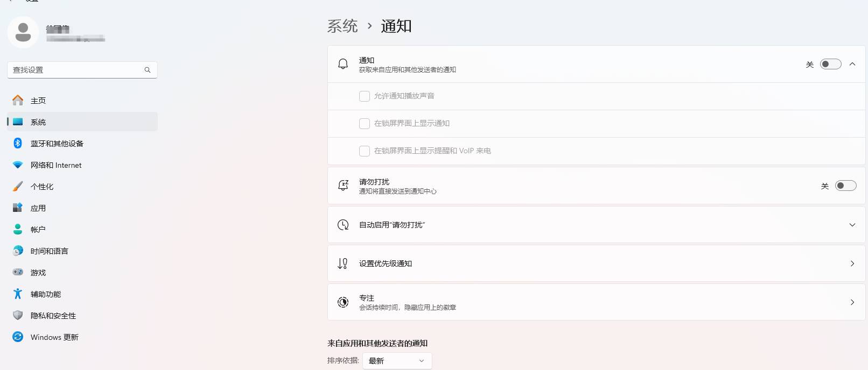The image size is (868, 370).
Task: Check 允许通知播放声音 checkbox
Action: coord(365,96)
